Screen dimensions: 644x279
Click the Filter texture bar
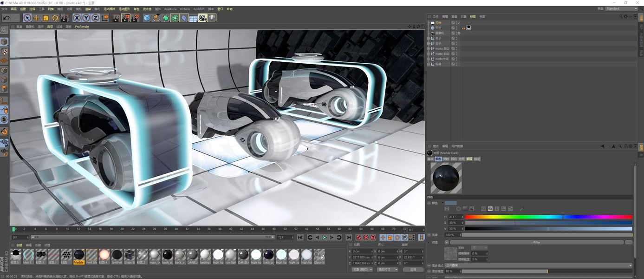click(x=537, y=242)
